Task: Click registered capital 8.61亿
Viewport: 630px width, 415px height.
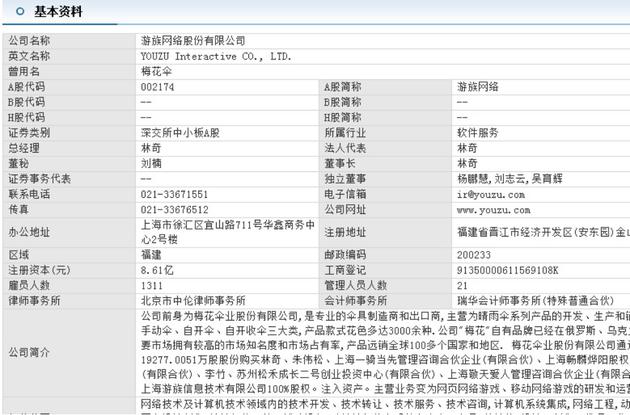Action: (x=157, y=270)
